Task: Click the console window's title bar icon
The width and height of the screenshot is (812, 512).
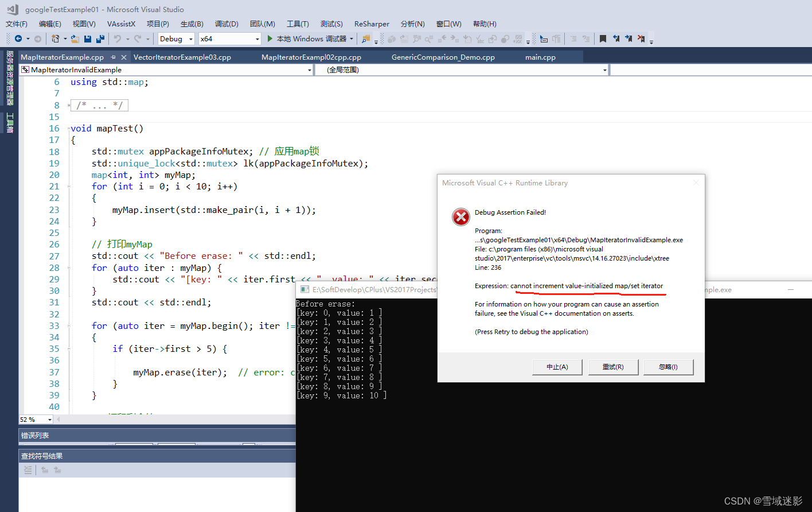Action: coord(305,290)
